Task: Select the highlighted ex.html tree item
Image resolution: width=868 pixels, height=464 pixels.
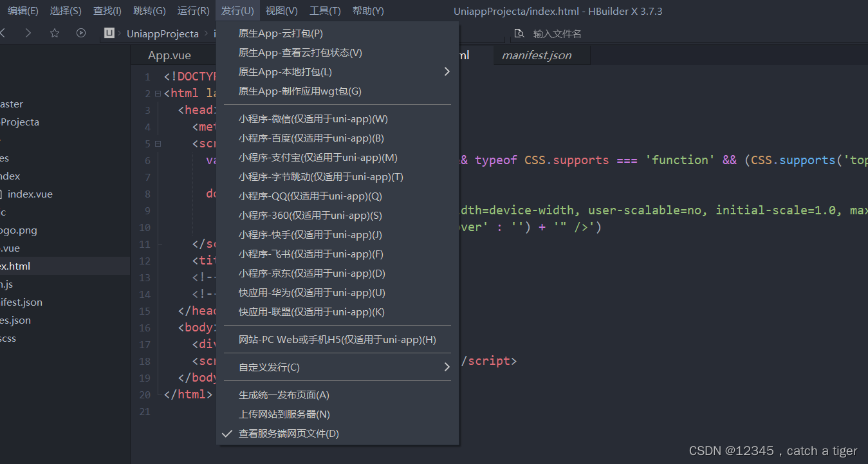Action: tap(65, 266)
